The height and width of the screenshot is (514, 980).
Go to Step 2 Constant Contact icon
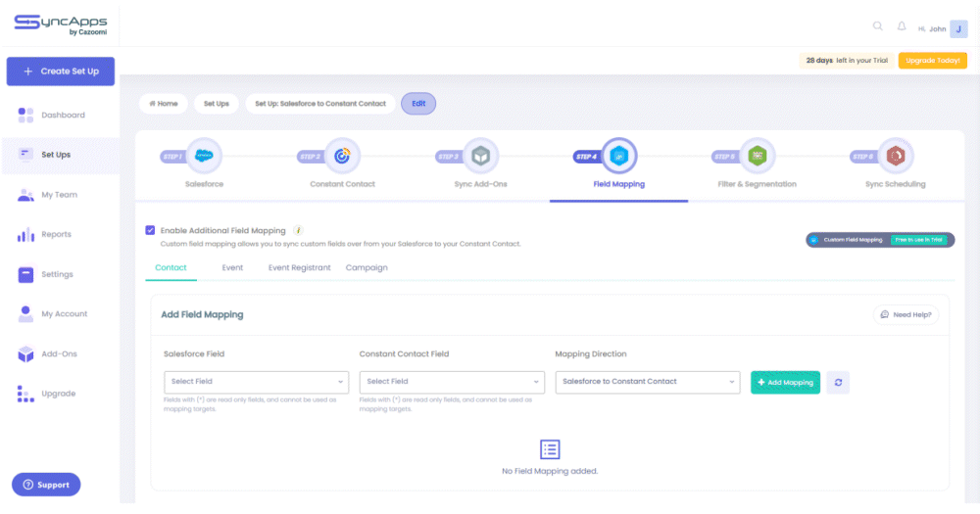coord(342,156)
